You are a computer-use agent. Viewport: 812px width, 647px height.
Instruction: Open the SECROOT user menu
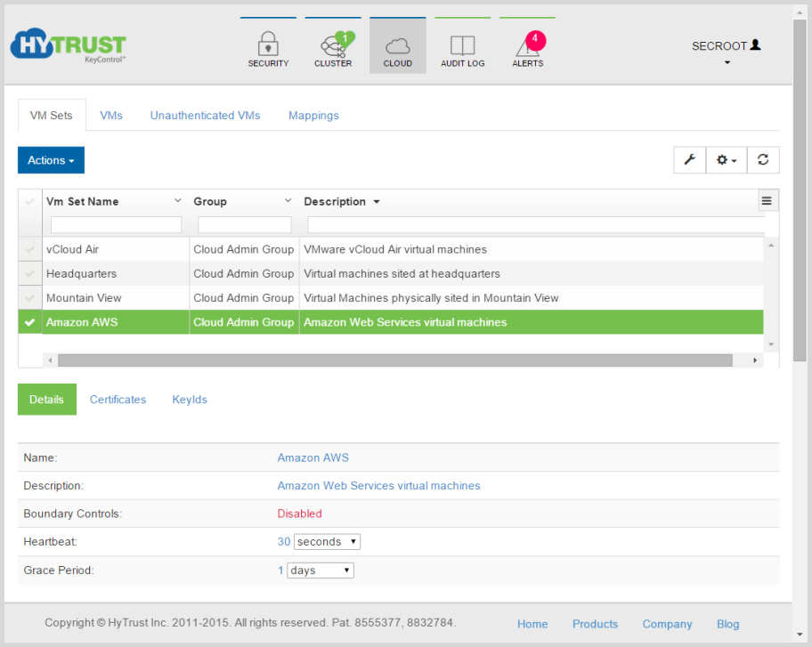727,52
